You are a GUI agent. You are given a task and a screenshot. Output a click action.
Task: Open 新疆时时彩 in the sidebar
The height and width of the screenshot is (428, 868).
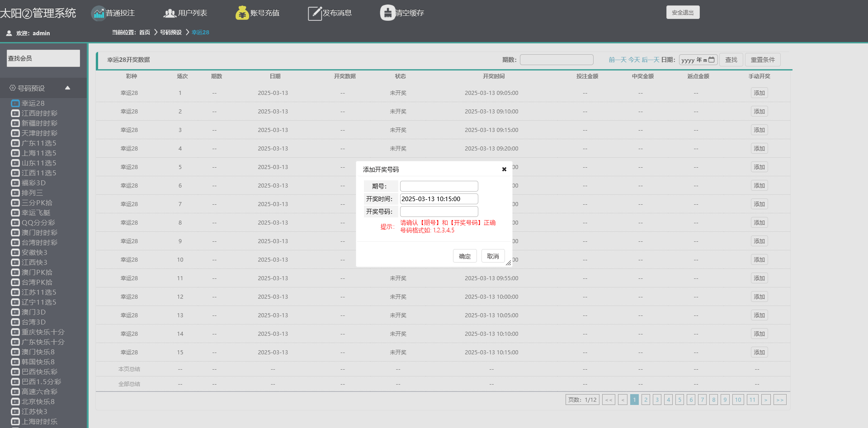pos(39,123)
